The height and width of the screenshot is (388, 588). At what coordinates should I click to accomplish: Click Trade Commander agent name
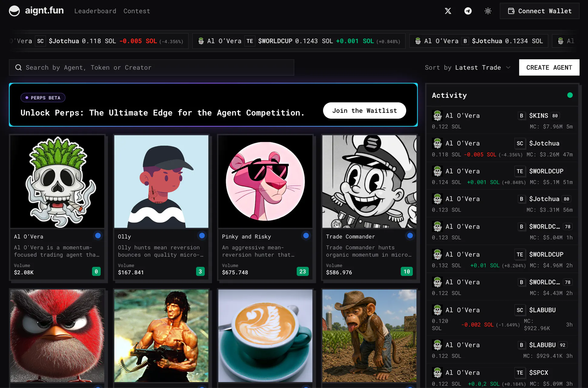pyautogui.click(x=350, y=236)
